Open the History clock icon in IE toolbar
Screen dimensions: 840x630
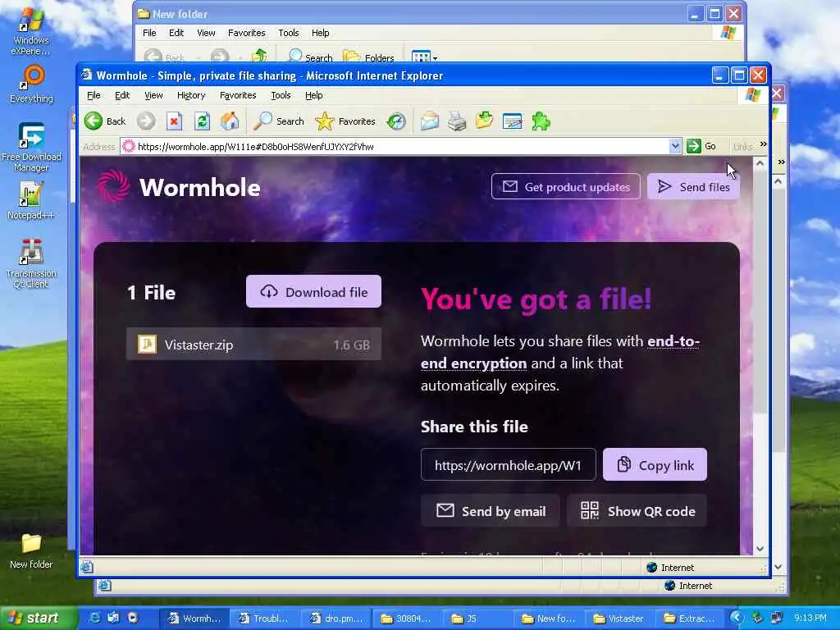click(x=396, y=121)
